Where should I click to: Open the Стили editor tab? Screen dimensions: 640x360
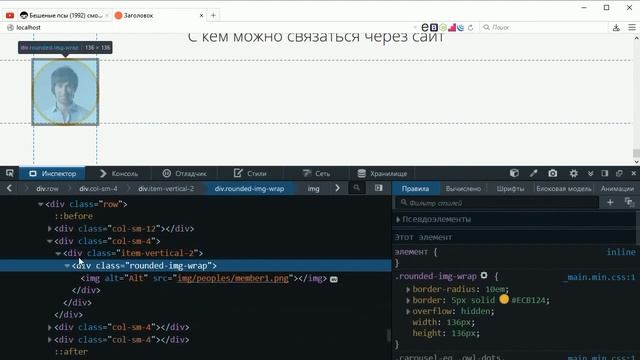(250, 173)
